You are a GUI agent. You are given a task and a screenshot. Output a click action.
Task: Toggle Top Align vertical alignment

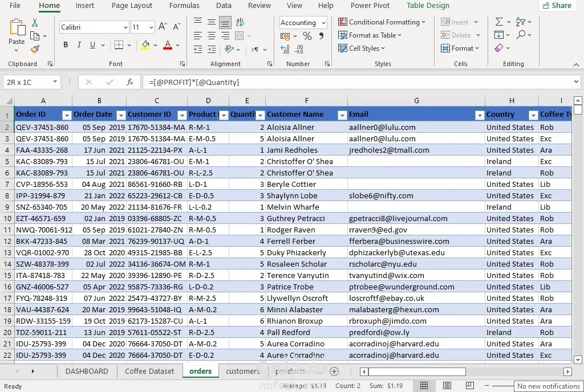[198, 22]
